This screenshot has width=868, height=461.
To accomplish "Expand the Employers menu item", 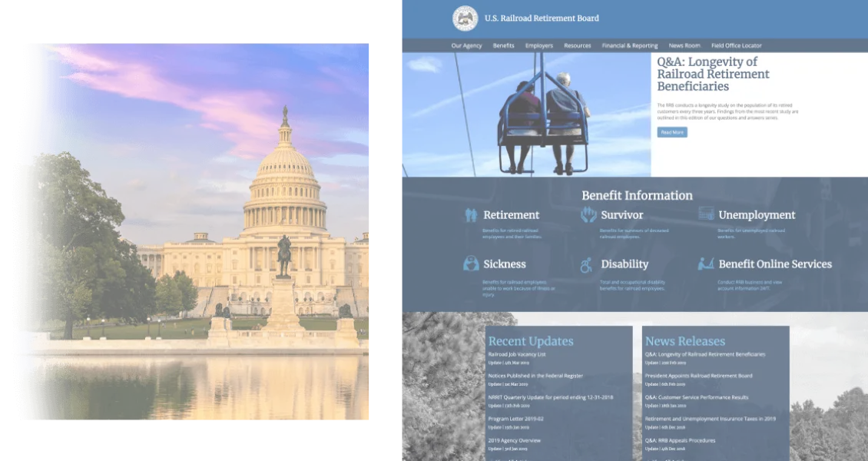I will 538,45.
